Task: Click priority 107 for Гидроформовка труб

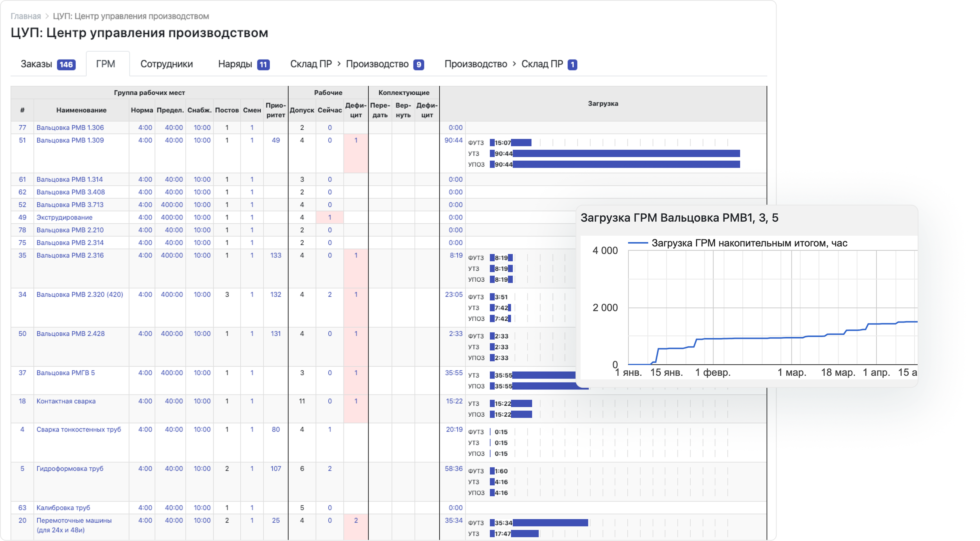Action: click(x=276, y=468)
